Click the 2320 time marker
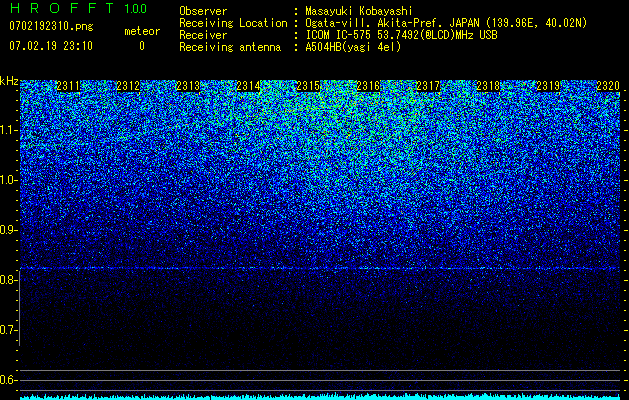The height and width of the screenshot is (400, 629). pos(608,86)
